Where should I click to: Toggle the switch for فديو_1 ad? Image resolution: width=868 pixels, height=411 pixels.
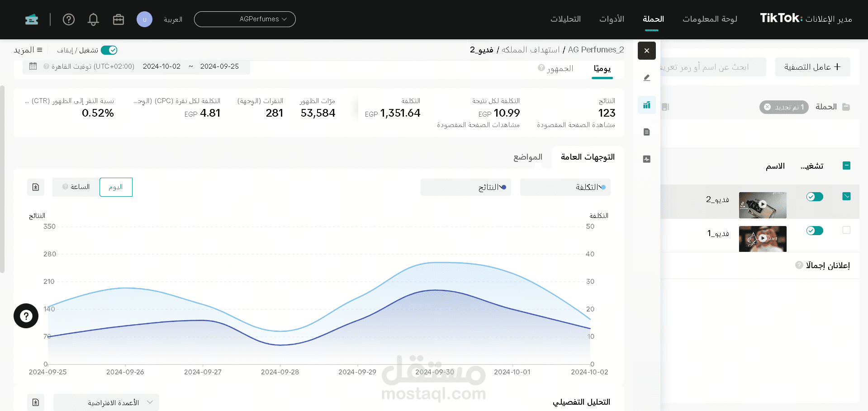(x=815, y=231)
